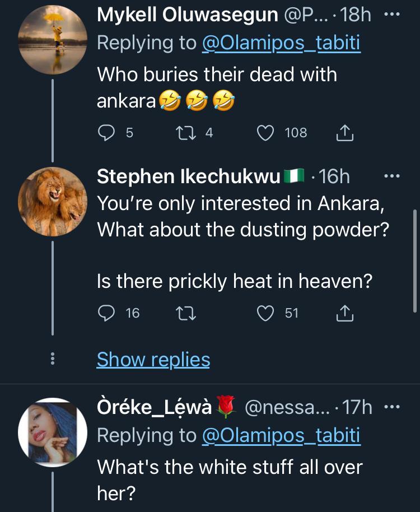Open @Olamipos_tabiti mention in Òréke_Lẹwà's reply

click(282, 435)
